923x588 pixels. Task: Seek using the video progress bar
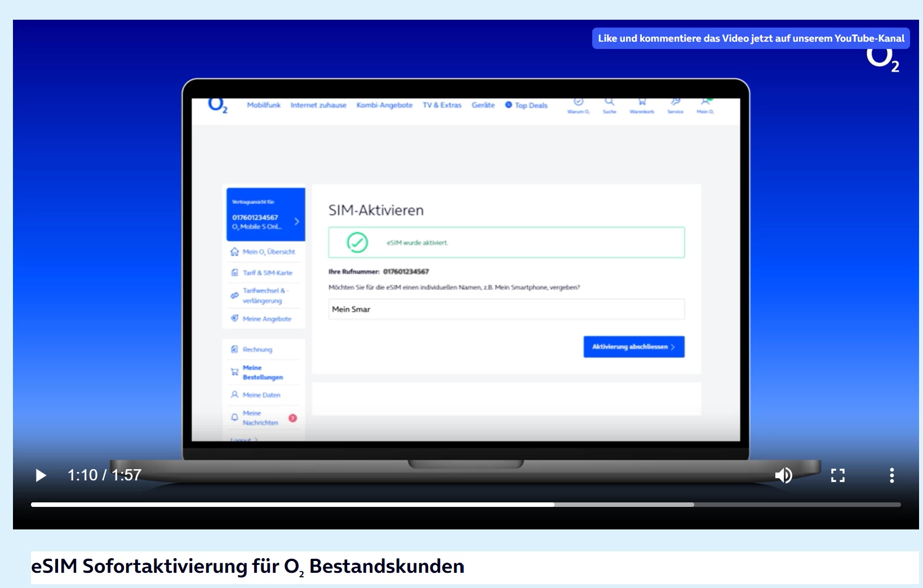point(465,505)
